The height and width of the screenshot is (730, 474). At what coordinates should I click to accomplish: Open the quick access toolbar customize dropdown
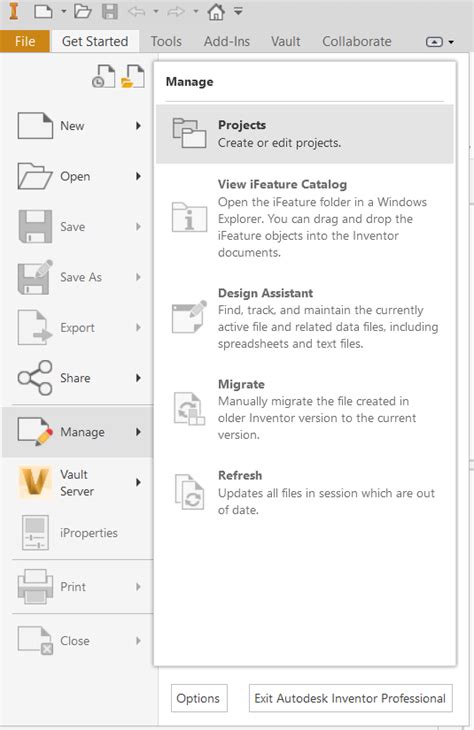click(x=238, y=11)
